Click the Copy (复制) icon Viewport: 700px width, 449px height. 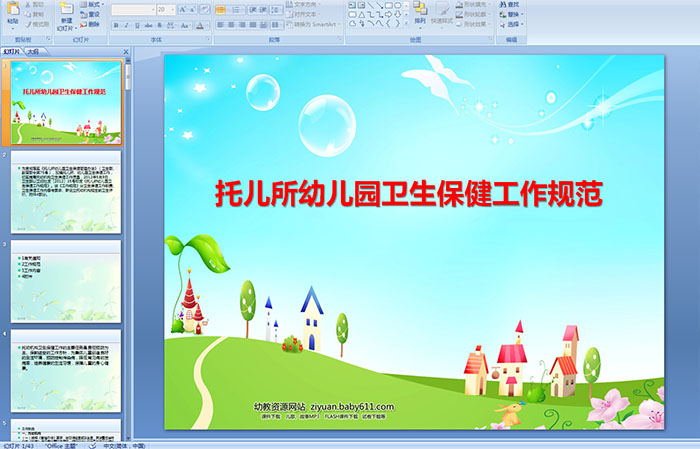pos(28,14)
